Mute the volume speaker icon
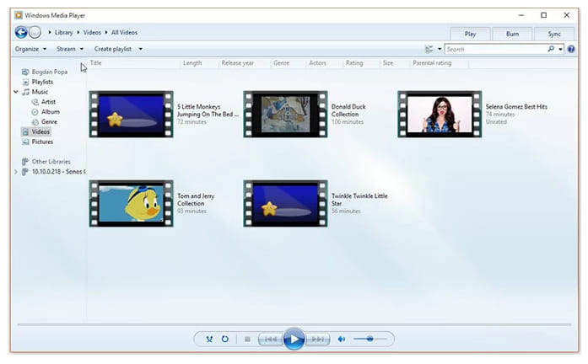This screenshot has width=588, height=364. (x=342, y=340)
